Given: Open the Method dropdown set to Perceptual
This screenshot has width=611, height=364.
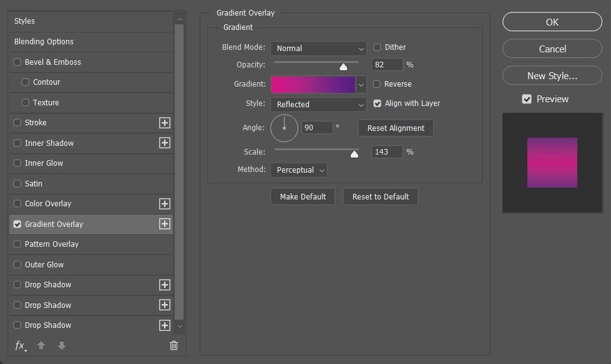Looking at the screenshot, I should coord(299,170).
